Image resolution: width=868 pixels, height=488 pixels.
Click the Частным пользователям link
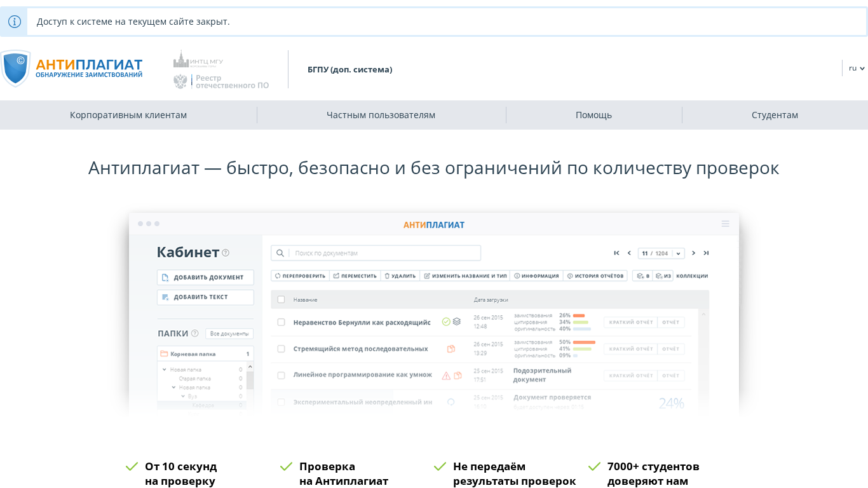coord(381,115)
